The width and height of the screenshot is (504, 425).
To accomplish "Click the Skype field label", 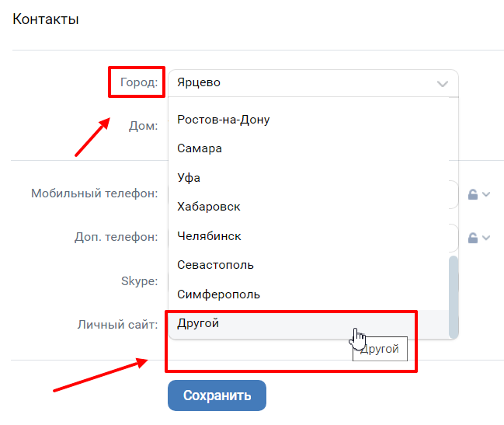I will coord(139,281).
